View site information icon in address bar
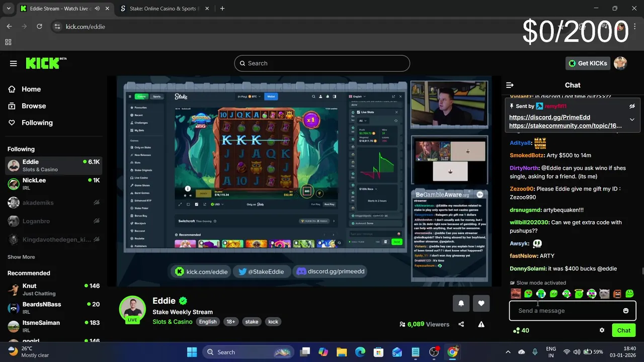 pos(57,27)
